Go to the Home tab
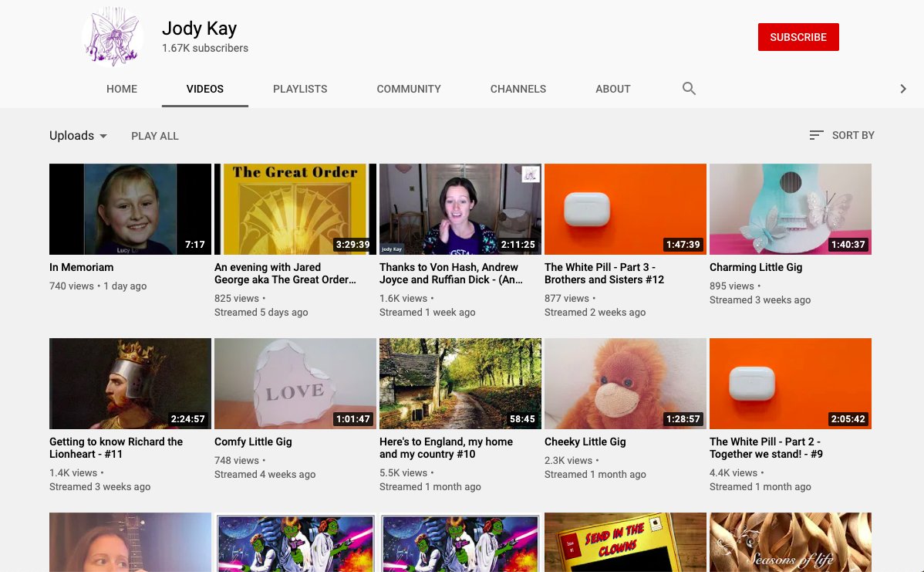 pyautogui.click(x=122, y=89)
